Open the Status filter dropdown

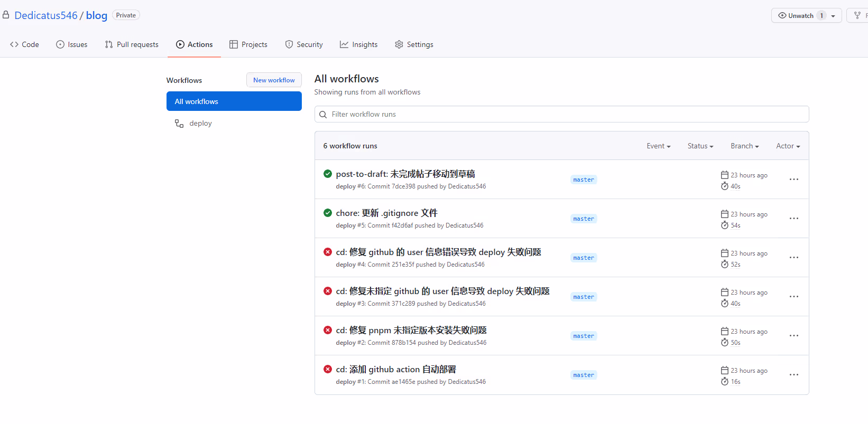tap(700, 146)
